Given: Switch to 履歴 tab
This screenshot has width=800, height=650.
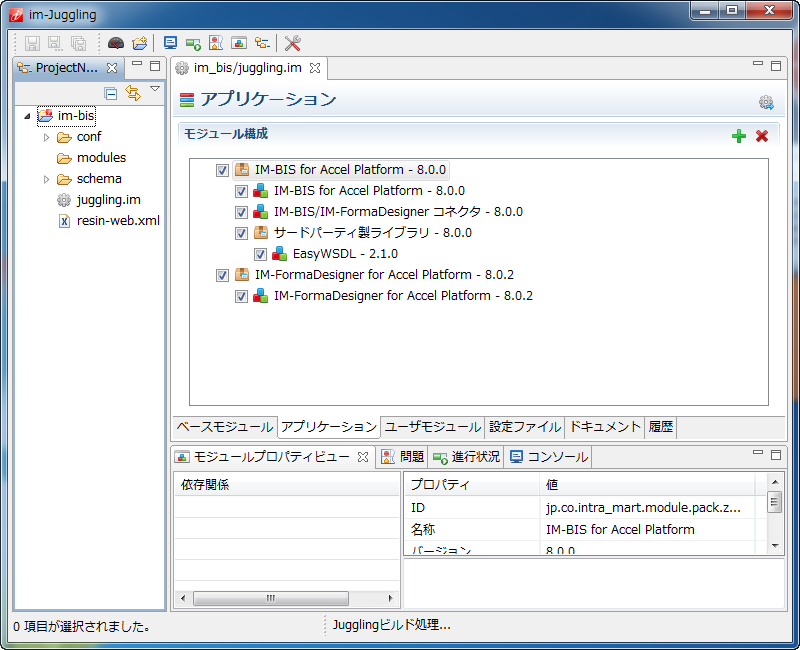Looking at the screenshot, I should pos(661,427).
